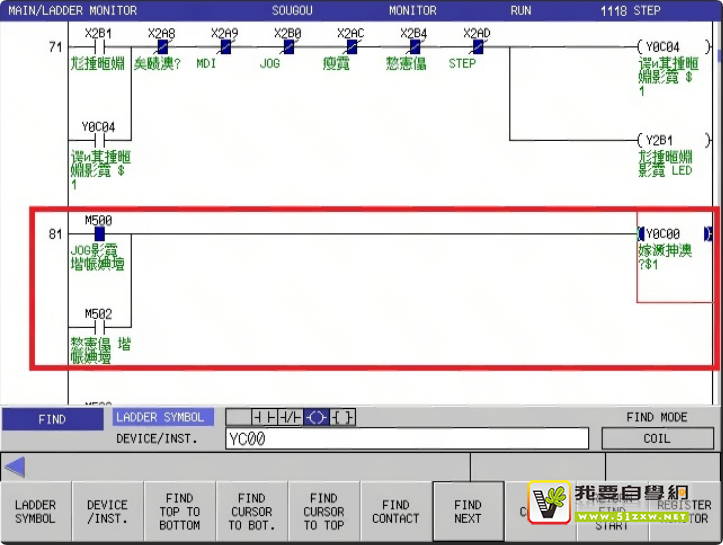This screenshot has width=723, height=545.
Task: Select the coil symbol in symbol bar
Action: click(316, 417)
